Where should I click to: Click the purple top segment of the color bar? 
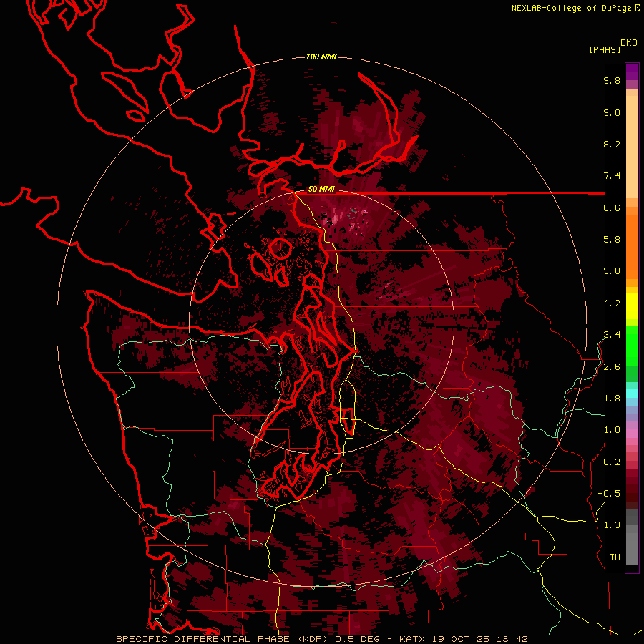632,72
